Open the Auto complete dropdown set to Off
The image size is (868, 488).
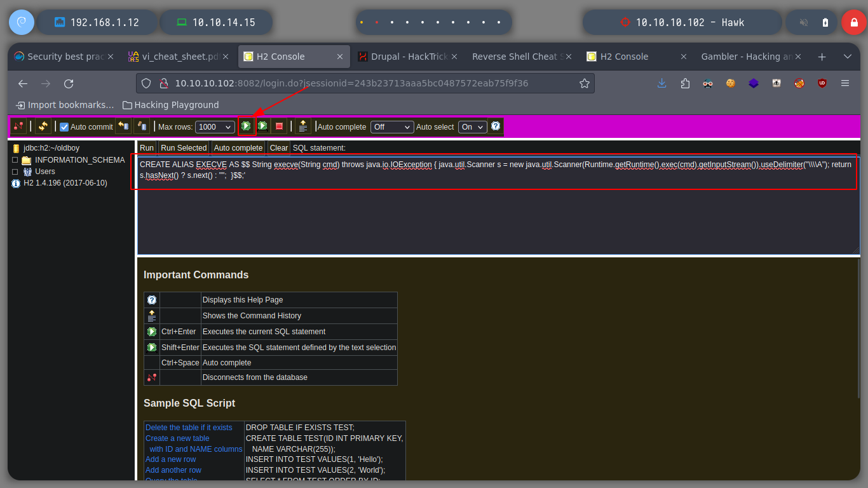tap(392, 127)
